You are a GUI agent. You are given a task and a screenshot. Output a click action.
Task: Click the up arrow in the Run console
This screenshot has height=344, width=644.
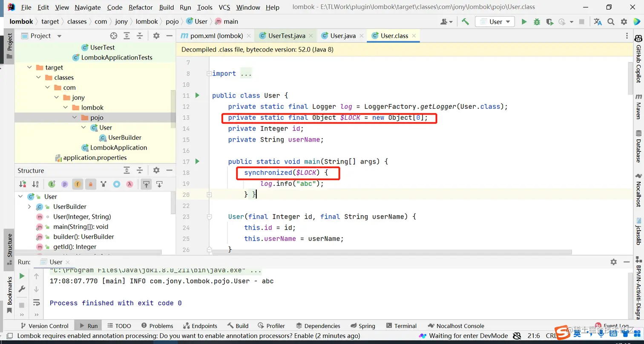click(x=37, y=276)
